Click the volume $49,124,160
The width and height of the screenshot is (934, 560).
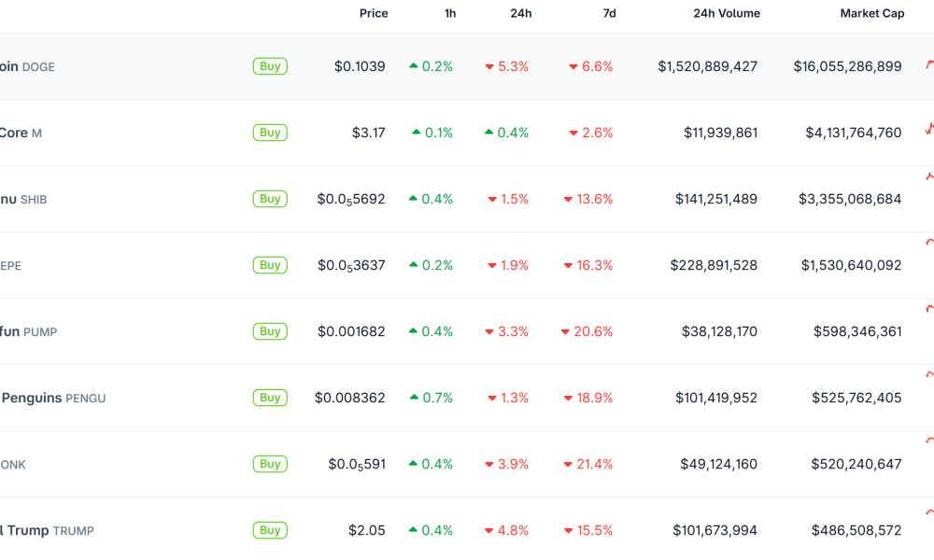click(719, 464)
